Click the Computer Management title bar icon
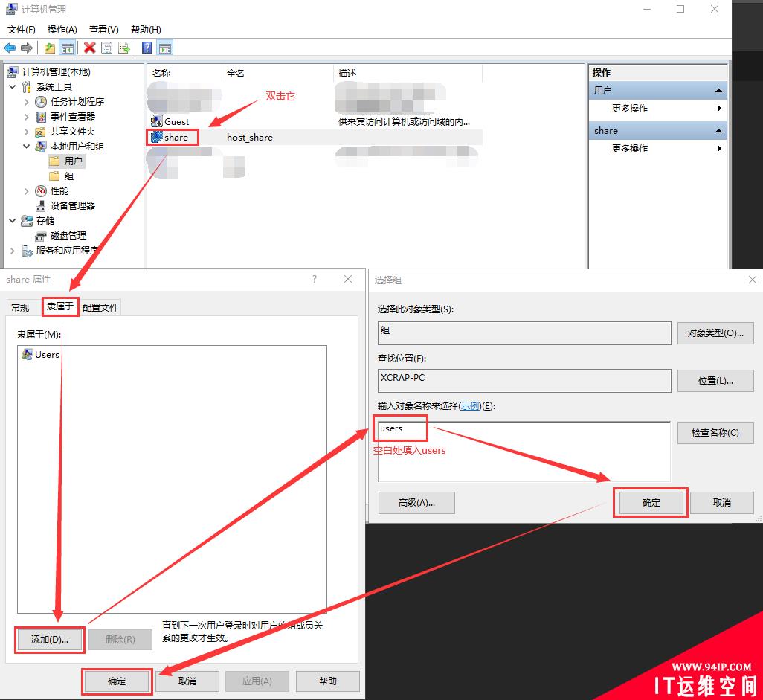The width and height of the screenshot is (763, 700). pos(11,9)
